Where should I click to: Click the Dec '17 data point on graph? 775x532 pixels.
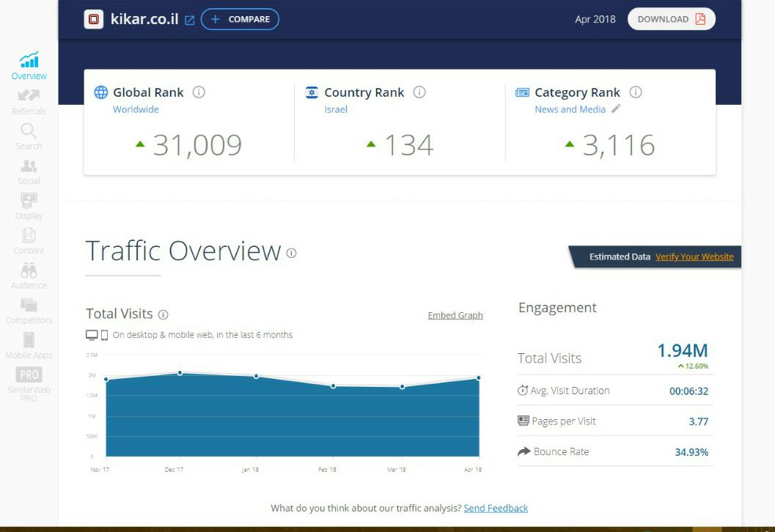click(x=180, y=373)
